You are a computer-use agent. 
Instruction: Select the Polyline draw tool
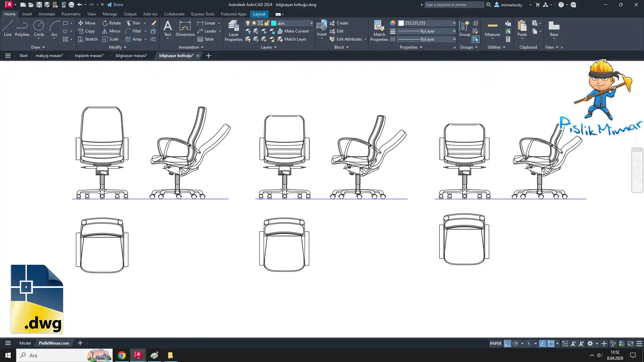[x=22, y=28]
